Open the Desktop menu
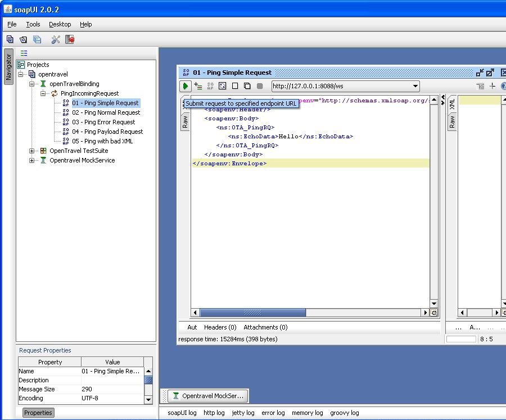 coord(60,24)
